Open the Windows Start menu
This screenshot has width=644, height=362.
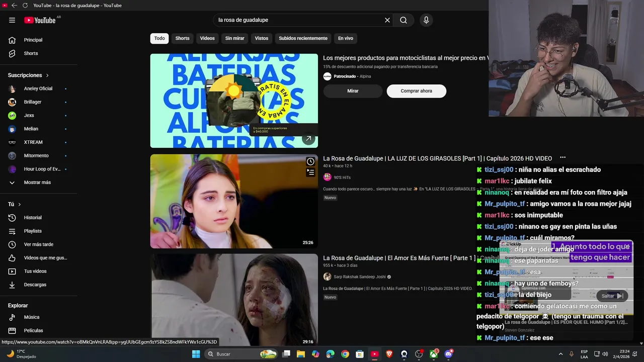(196, 354)
